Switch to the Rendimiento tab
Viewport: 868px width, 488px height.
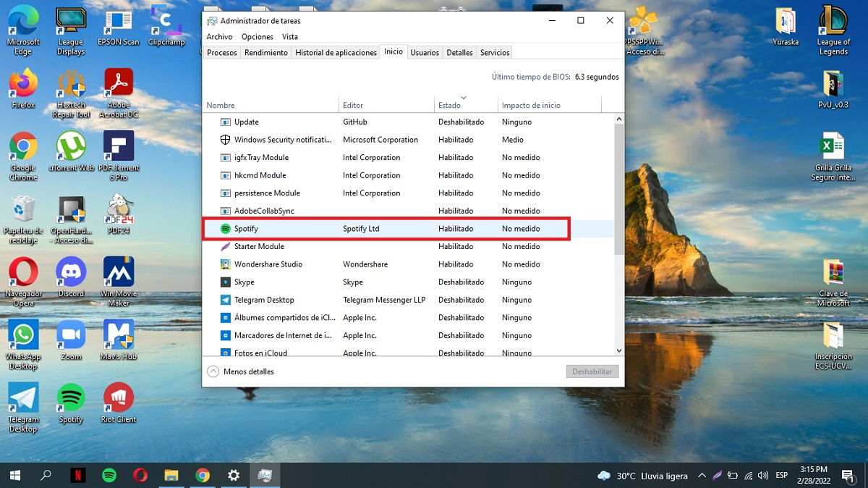265,52
